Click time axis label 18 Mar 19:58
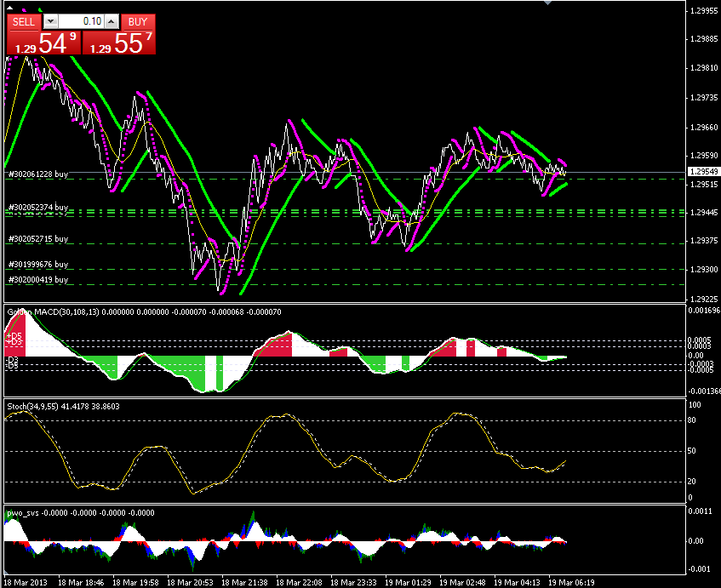 [135, 583]
